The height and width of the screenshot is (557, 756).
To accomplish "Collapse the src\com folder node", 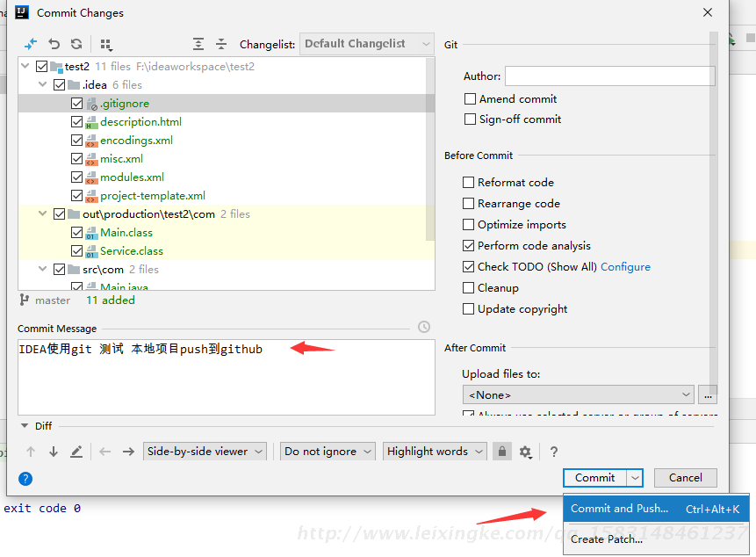I will (43, 269).
